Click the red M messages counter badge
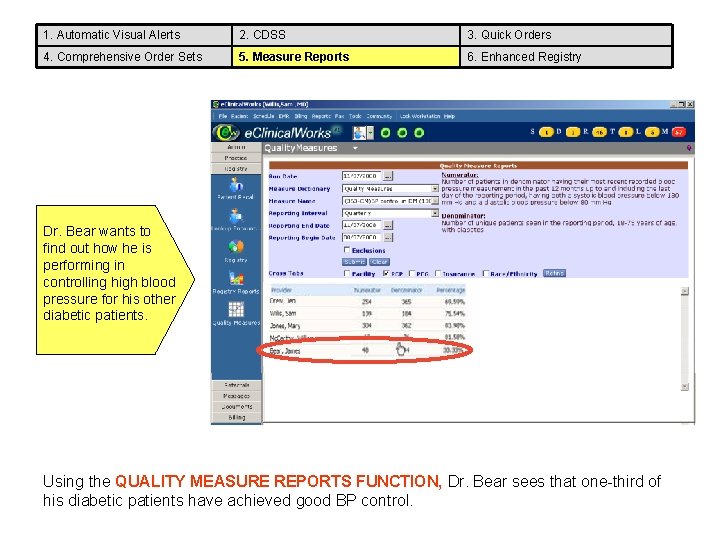Image resolution: width=720 pixels, height=540 pixels. click(678, 133)
